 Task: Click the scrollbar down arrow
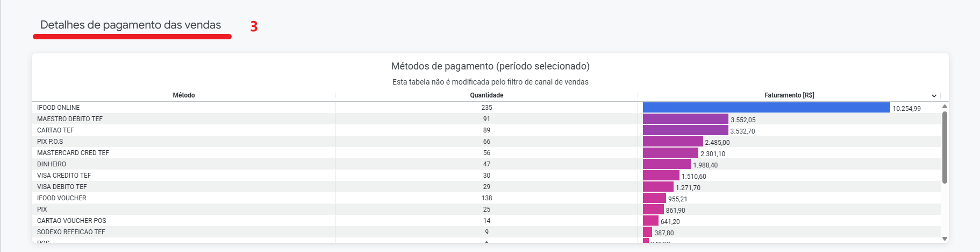click(x=945, y=239)
